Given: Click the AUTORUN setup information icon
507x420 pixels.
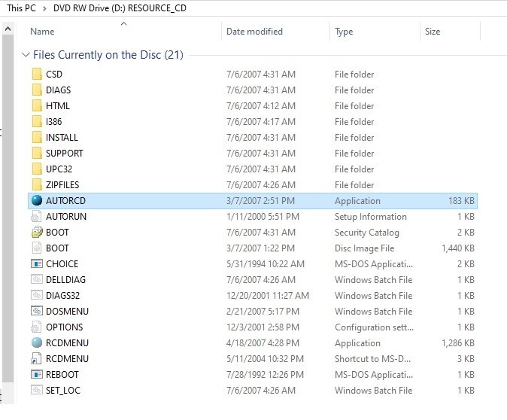Looking at the screenshot, I should (x=36, y=217).
